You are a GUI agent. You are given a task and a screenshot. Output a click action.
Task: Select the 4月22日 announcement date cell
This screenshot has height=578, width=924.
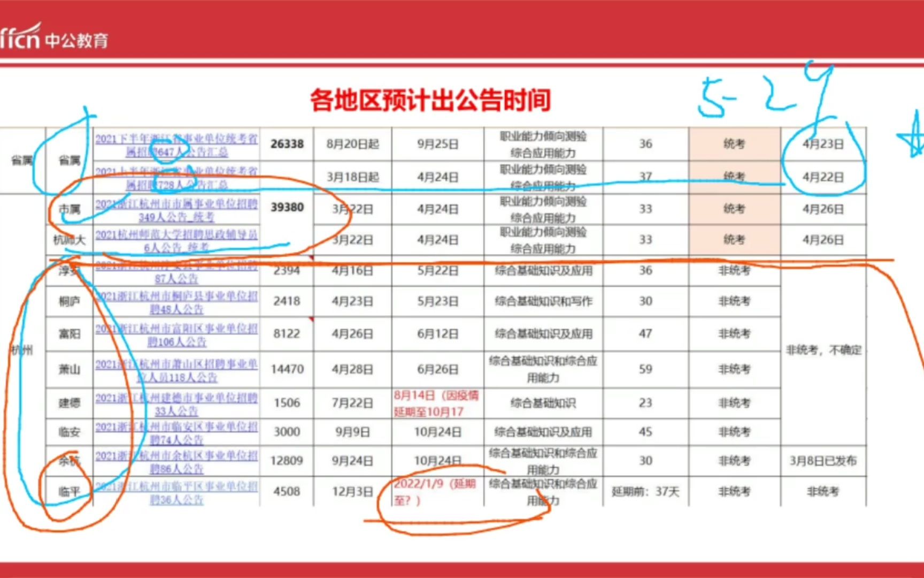[823, 177]
